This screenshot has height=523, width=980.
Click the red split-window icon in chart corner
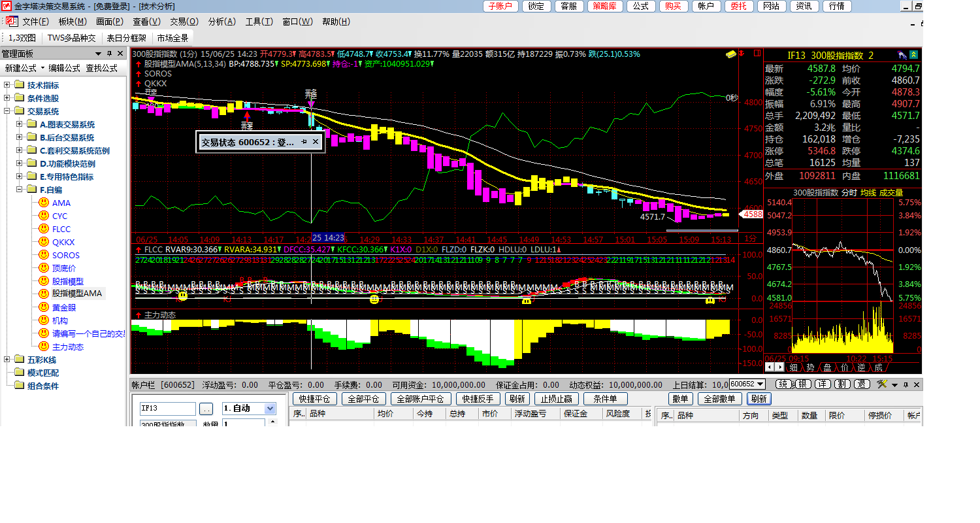coord(757,53)
